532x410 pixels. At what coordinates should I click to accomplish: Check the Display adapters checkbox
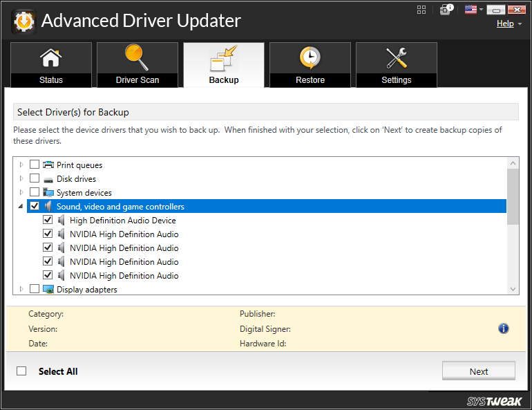[x=35, y=289]
